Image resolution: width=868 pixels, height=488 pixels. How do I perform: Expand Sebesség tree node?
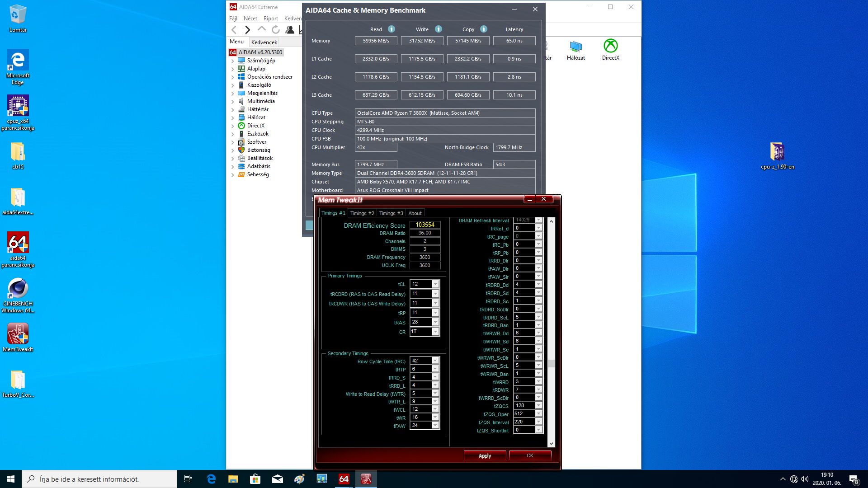click(233, 174)
